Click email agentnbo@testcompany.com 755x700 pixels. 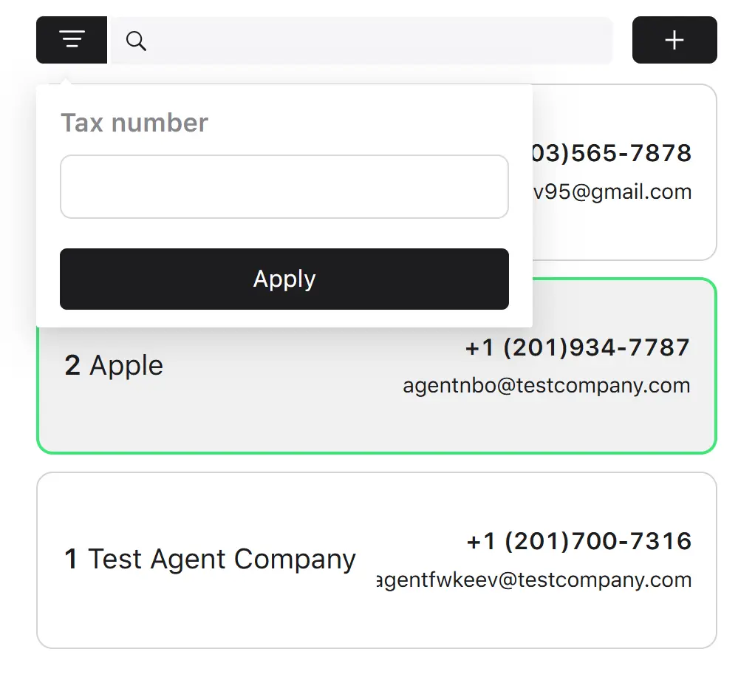click(x=547, y=385)
